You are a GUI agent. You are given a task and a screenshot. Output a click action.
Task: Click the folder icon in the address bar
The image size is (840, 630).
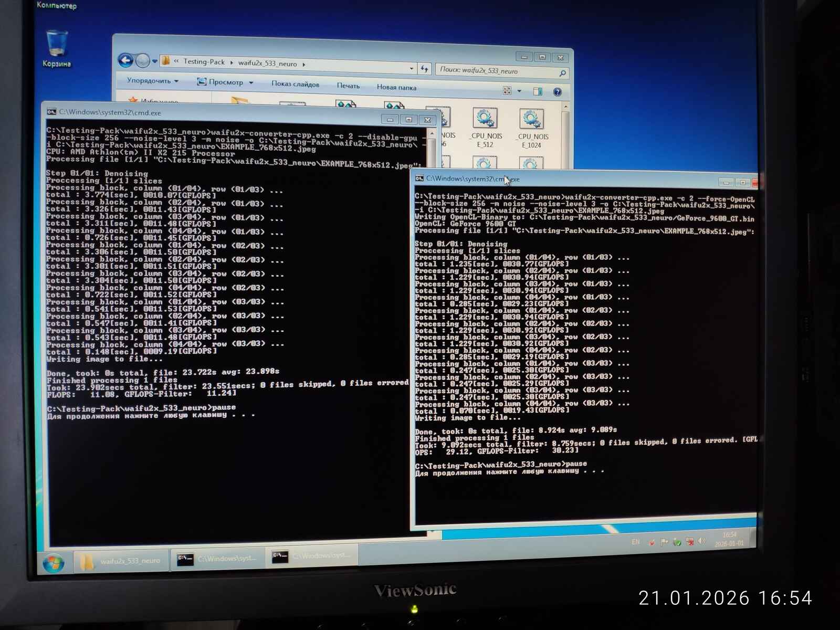coord(166,61)
